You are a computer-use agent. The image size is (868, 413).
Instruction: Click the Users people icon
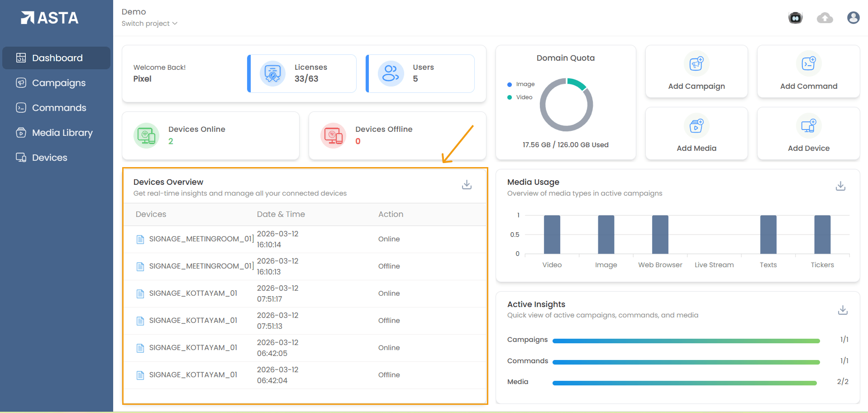(391, 73)
